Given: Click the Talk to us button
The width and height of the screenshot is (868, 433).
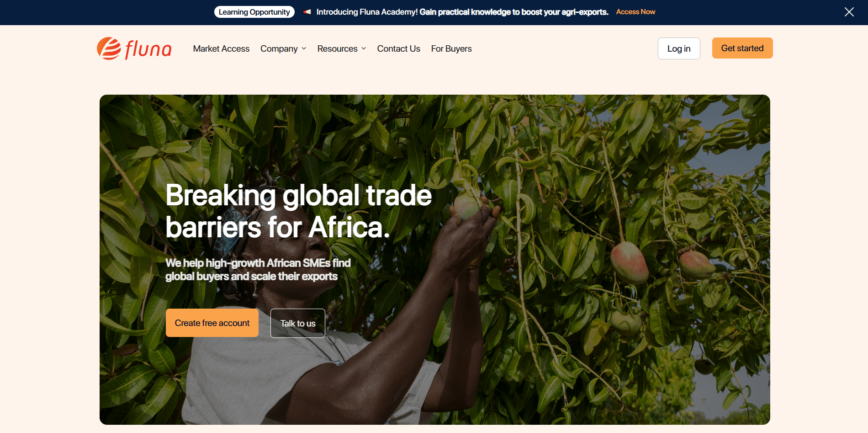Looking at the screenshot, I should [x=298, y=323].
